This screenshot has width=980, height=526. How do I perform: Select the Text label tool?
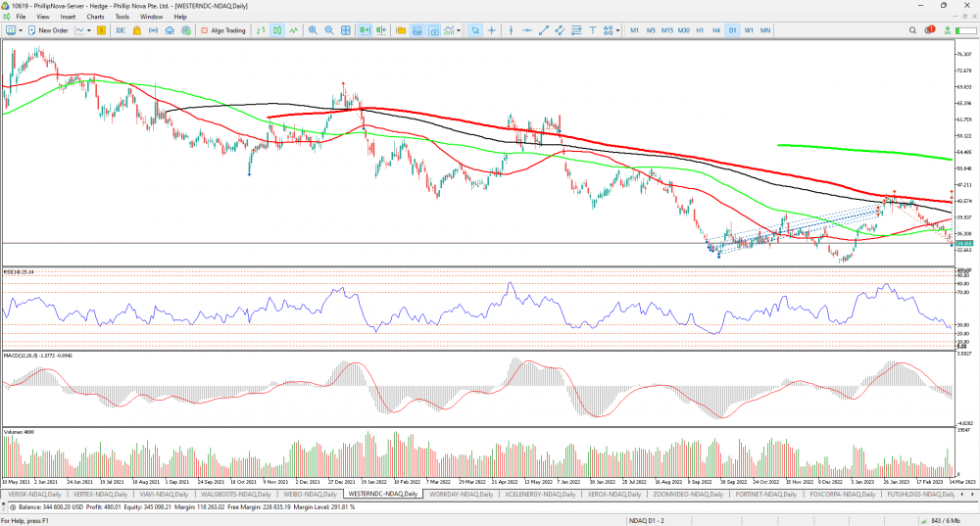pos(591,30)
